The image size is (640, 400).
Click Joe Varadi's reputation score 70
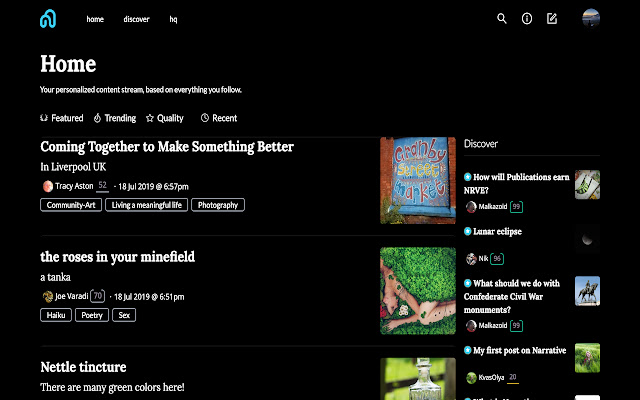click(x=98, y=296)
